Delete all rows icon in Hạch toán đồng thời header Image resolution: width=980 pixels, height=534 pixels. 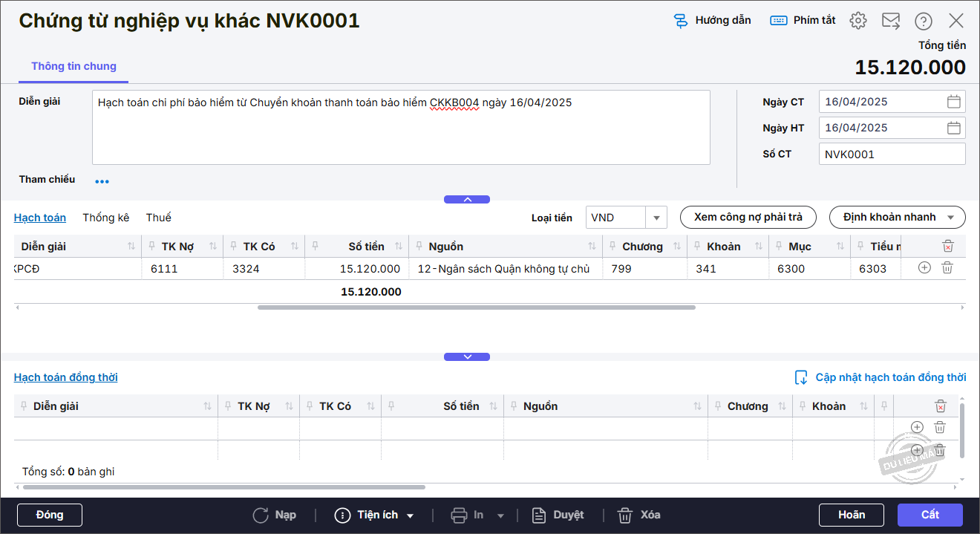pyautogui.click(x=941, y=406)
